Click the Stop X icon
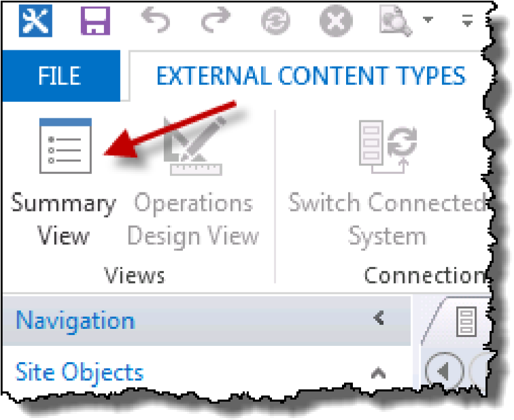Screen dimensions: 514x420 pyautogui.click(x=336, y=21)
